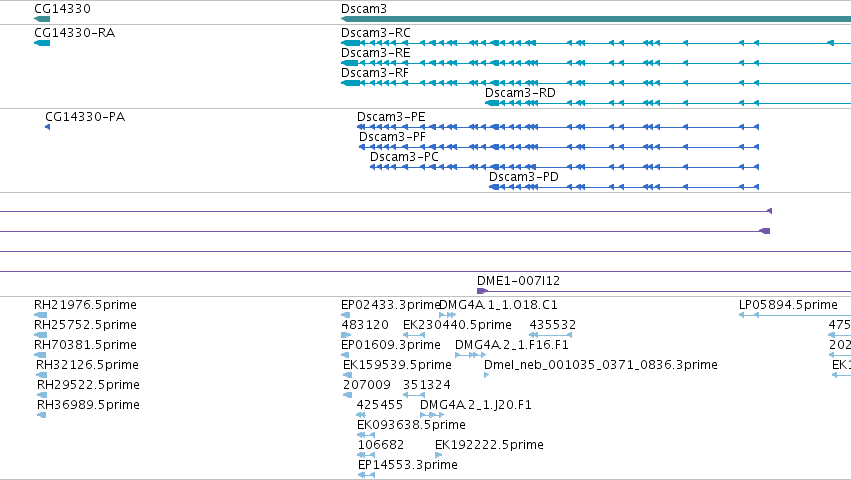Click the 435532 feature label
Screen dimensions: 851x480
[x=552, y=325]
